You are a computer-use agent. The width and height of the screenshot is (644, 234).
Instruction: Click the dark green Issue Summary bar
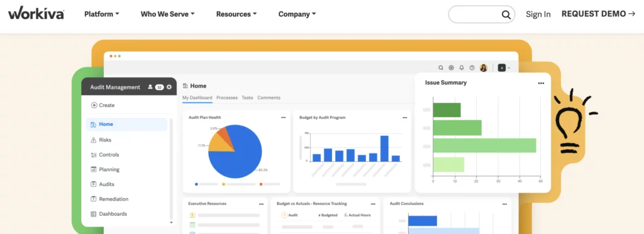447,110
